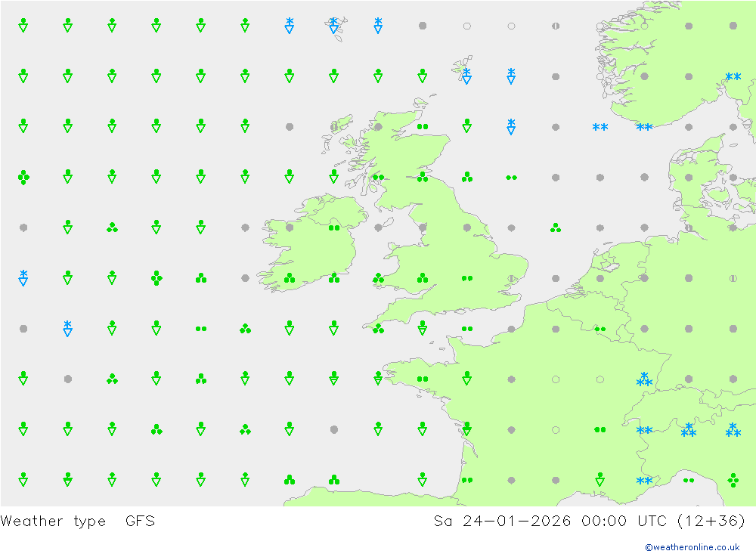The width and height of the screenshot is (756, 554).
Task: Click the two-dot rain symbol over southeast England
Action: click(466, 279)
